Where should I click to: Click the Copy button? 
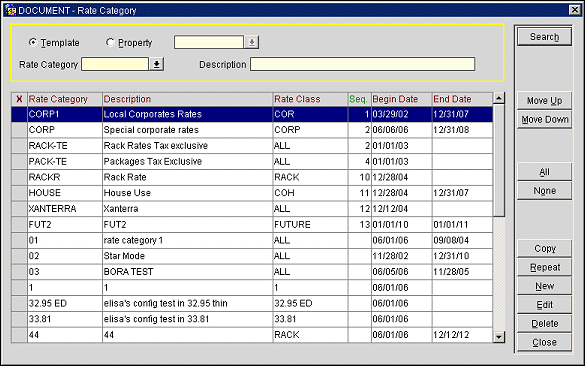tap(544, 248)
